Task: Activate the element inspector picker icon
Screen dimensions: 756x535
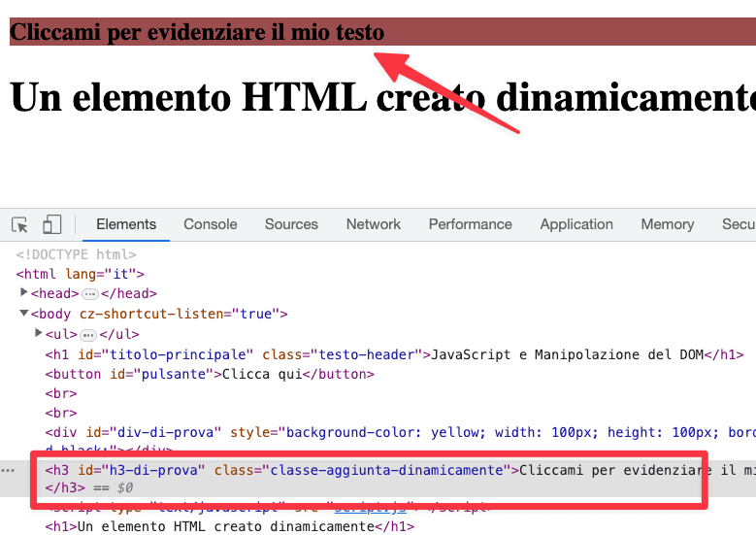Action: 19,225
